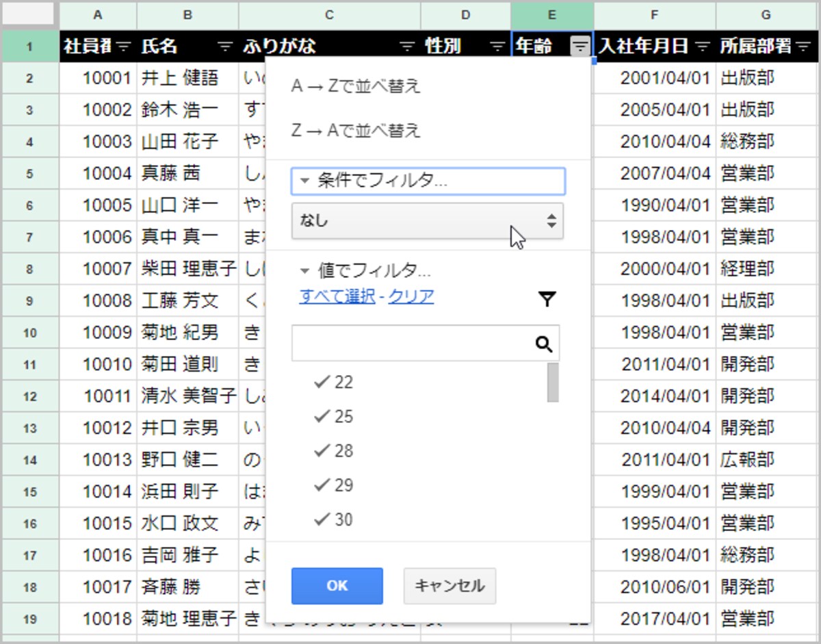Click employee number 10015 cell
Screen dimensions: 821x644
(x=98, y=523)
